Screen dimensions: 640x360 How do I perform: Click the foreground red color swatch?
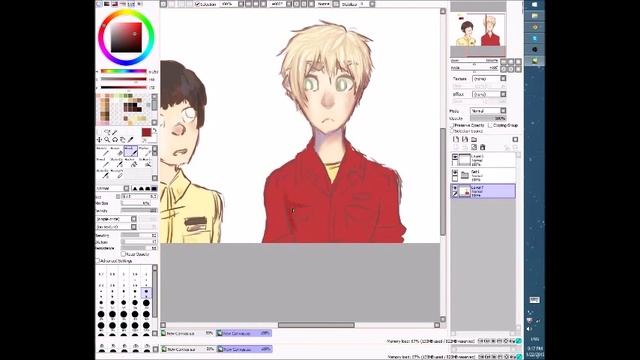coord(146,133)
